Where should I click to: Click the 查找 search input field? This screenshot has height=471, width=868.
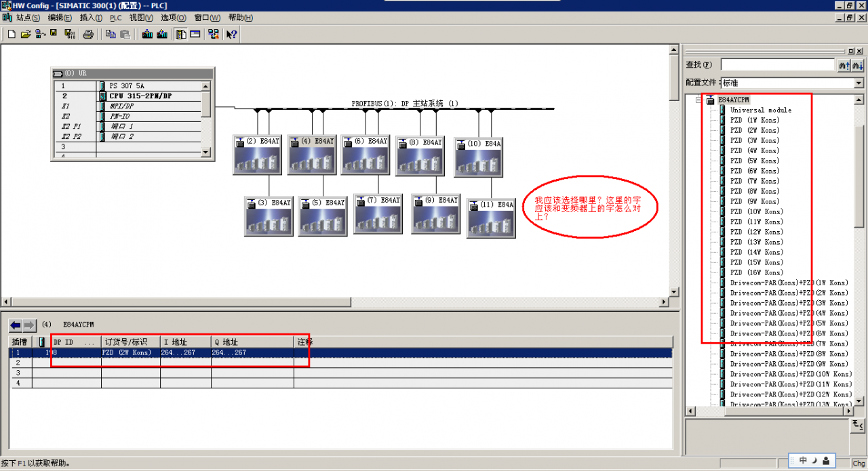778,64
